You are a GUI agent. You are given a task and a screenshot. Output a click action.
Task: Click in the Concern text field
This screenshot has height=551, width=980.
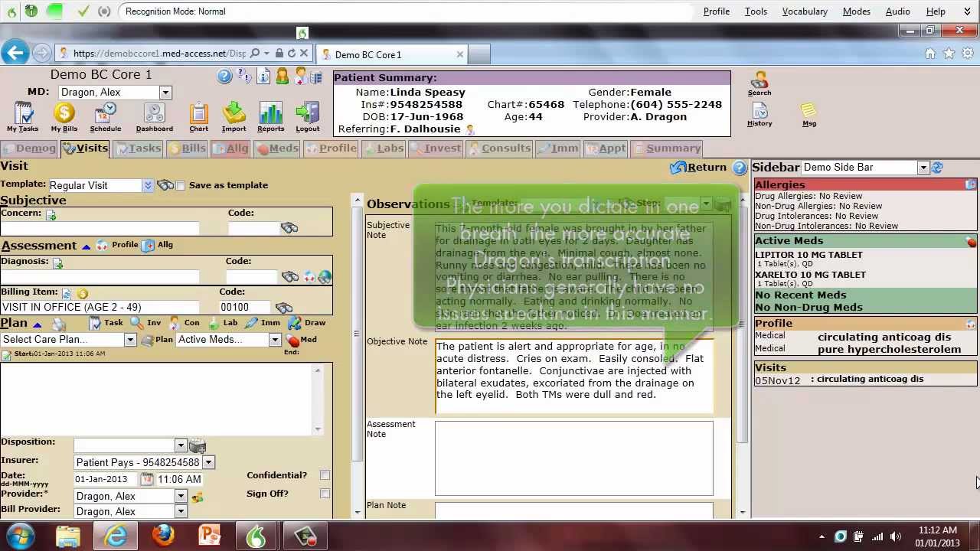100,228
